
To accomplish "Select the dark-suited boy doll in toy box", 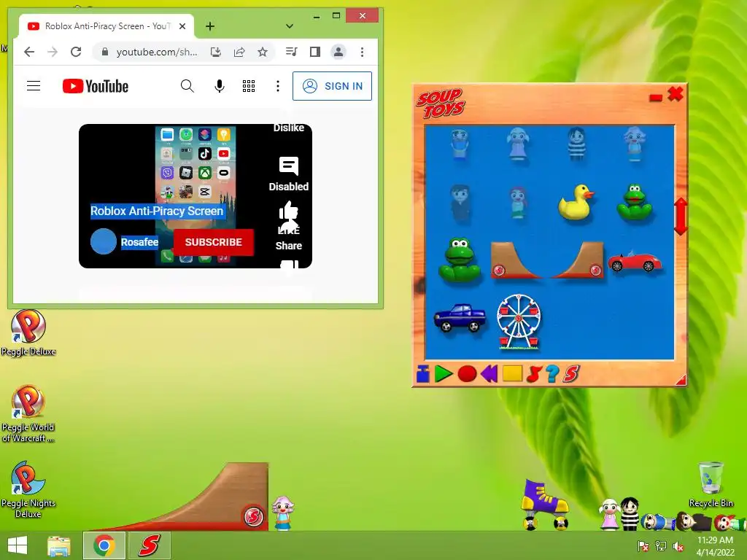I will [x=460, y=203].
